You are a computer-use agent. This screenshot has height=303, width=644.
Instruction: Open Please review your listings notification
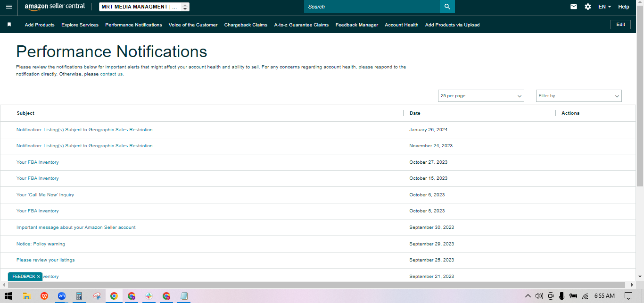coord(46,260)
